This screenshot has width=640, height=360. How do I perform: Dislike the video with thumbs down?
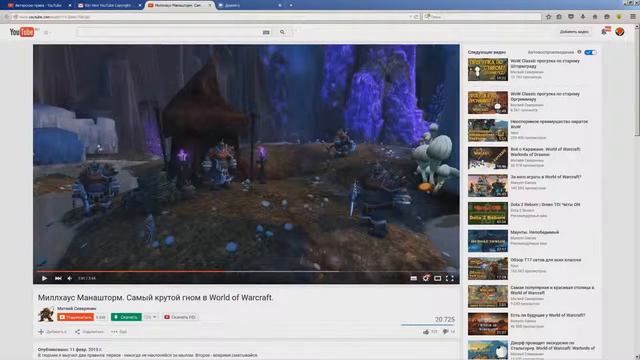(445, 332)
